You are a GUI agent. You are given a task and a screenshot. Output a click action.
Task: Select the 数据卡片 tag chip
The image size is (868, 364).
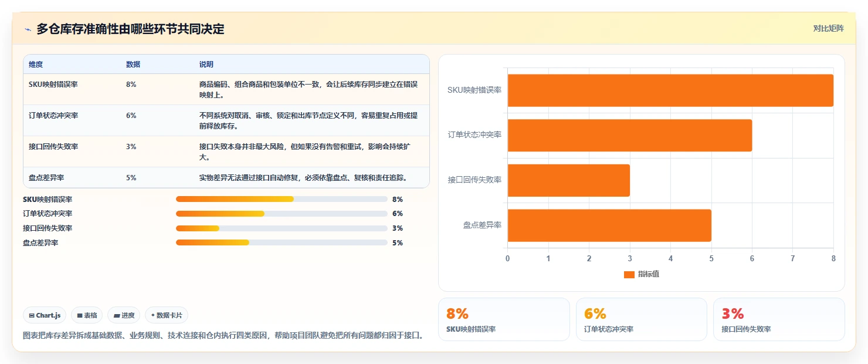point(167,315)
